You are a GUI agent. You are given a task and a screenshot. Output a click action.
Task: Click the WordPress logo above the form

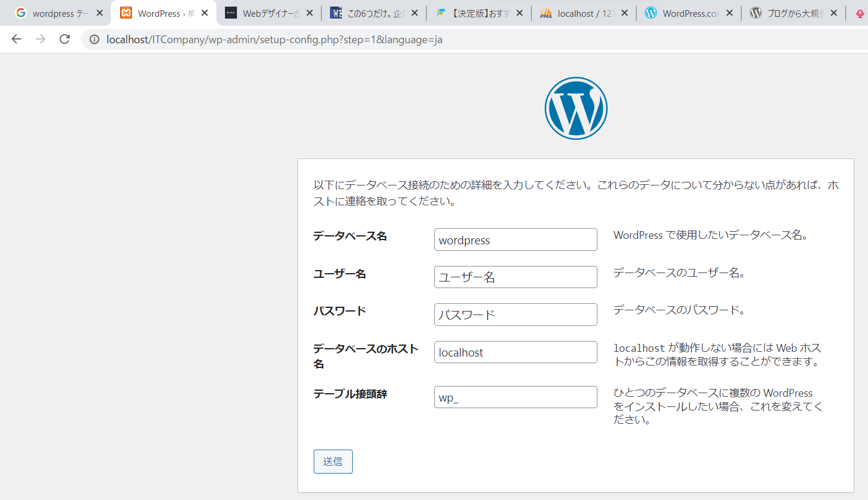pyautogui.click(x=576, y=109)
